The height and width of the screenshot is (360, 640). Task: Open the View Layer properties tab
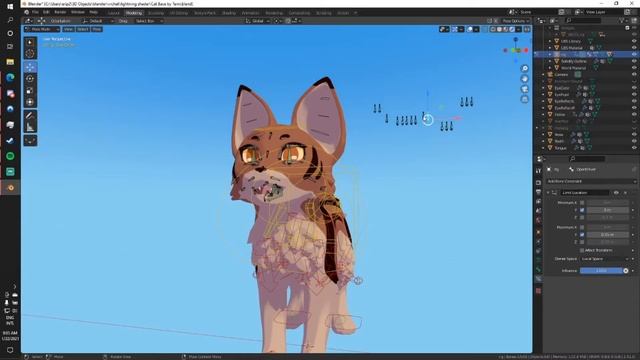[x=538, y=201]
